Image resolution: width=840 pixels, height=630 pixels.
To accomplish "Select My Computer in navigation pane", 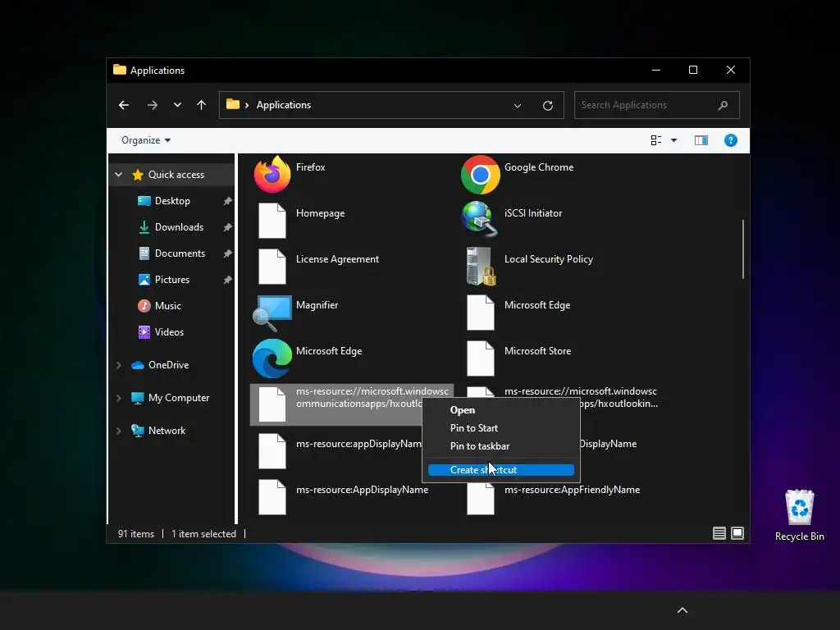I will 179,398.
